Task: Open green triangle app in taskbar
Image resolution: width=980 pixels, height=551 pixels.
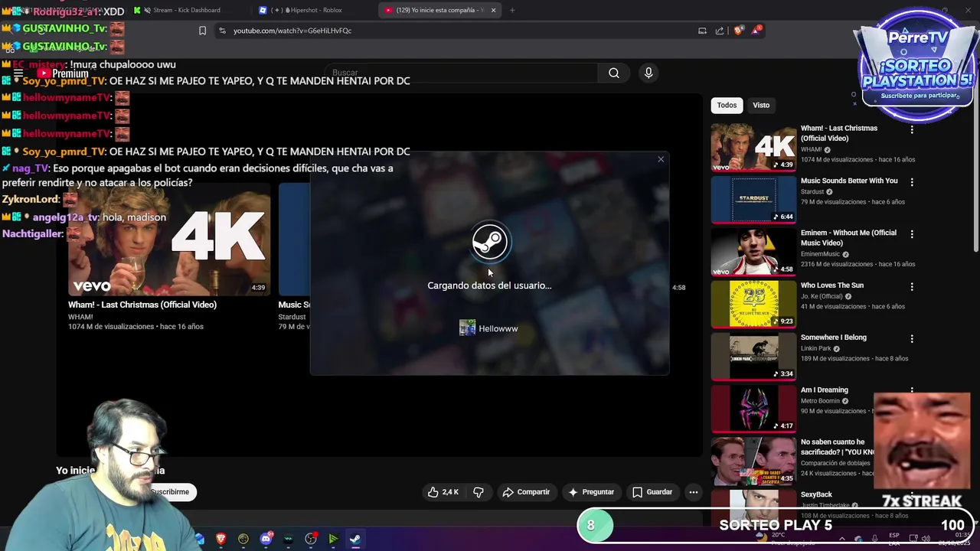Action: [333, 539]
